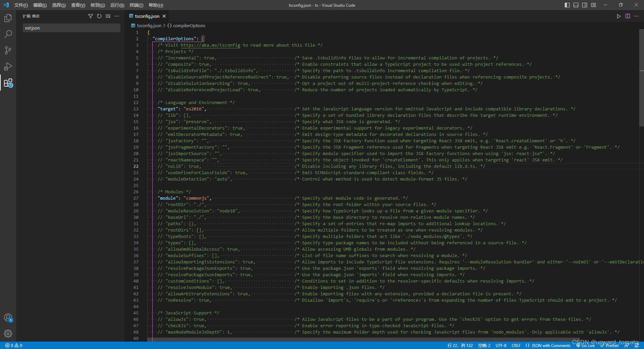This screenshot has height=349, width=644.
Task: Close the tsconfig.json tab
Action: (164, 16)
